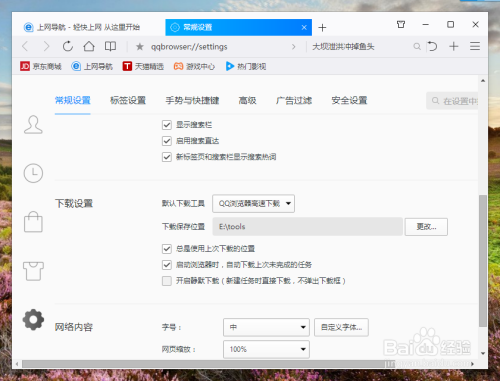Viewport: 500px width, 381px height.
Task: Switch to 安全设置 tab
Action: [349, 100]
